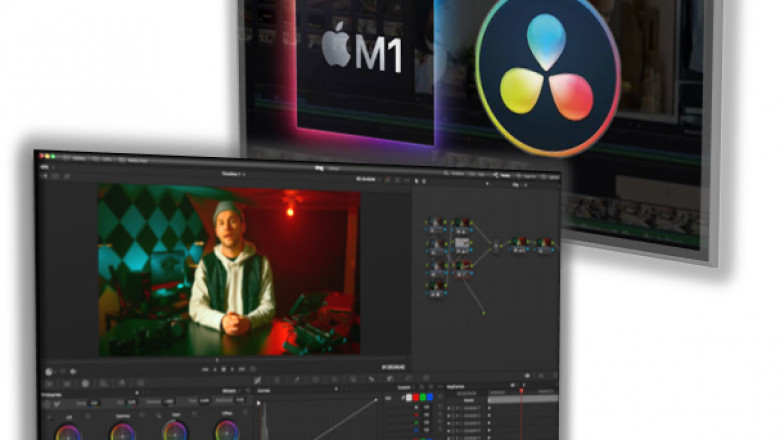Stop playback in the viewer

click(223, 369)
